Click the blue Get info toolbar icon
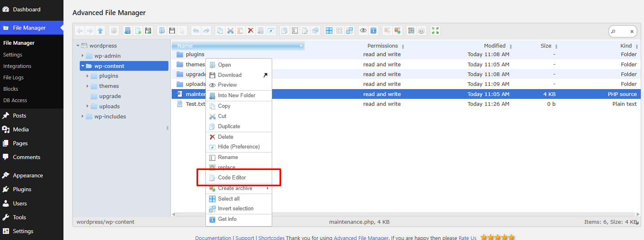 pos(373,31)
